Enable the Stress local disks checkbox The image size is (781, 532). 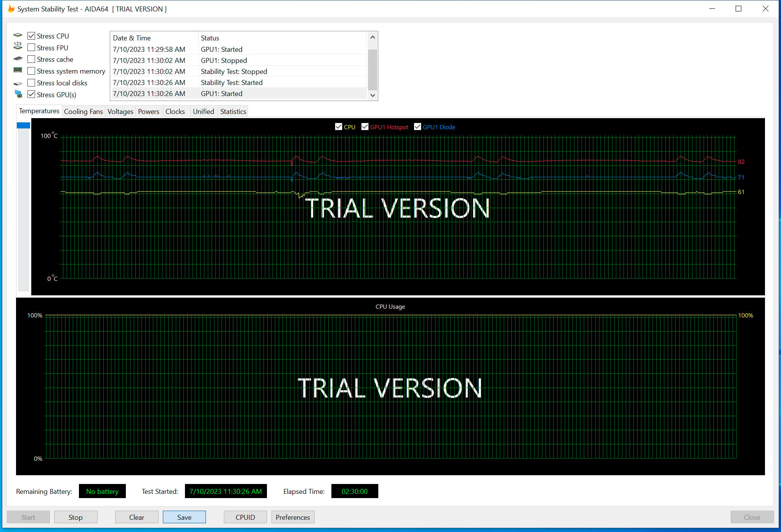[x=31, y=83]
